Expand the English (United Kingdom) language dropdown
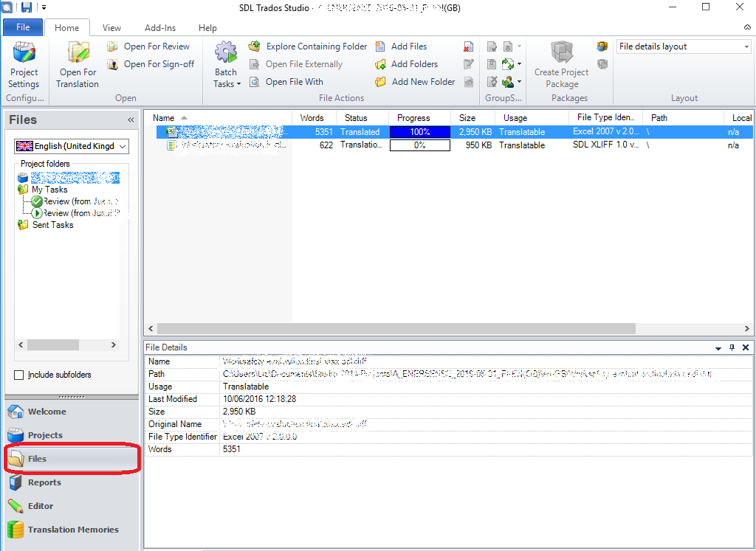Screen dimensions: 756x551 click(x=123, y=146)
